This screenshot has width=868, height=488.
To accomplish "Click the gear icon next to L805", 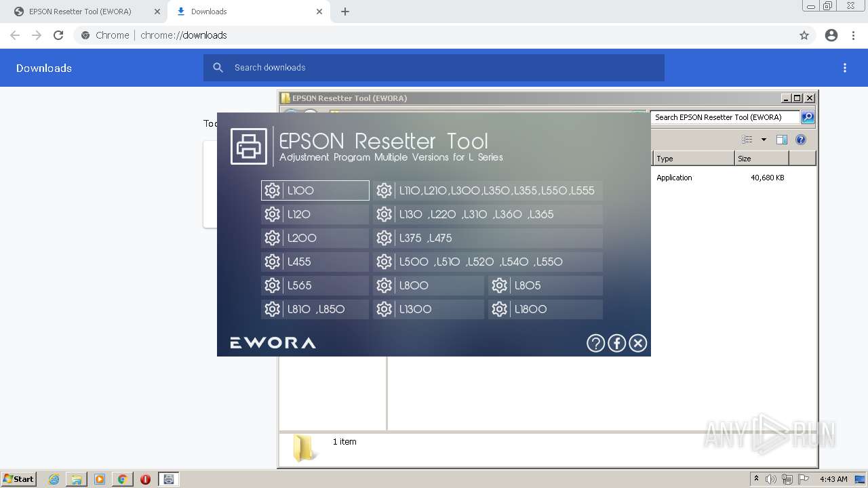I will coord(500,285).
